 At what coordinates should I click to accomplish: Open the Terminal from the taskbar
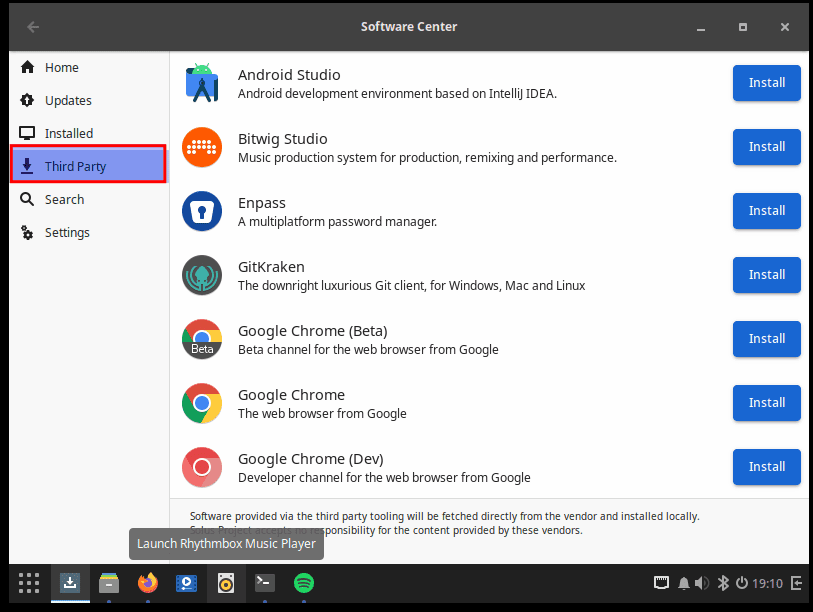click(264, 583)
